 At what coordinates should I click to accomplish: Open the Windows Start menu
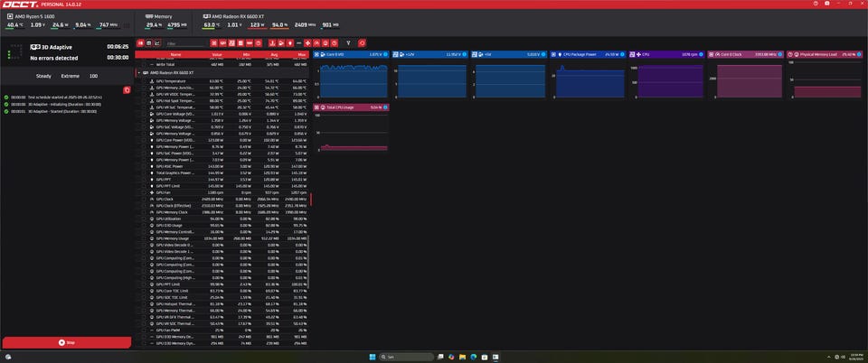pyautogui.click(x=372, y=357)
